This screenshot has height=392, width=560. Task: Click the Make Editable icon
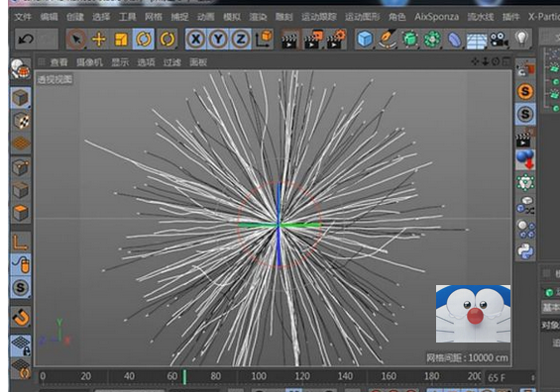[20, 69]
